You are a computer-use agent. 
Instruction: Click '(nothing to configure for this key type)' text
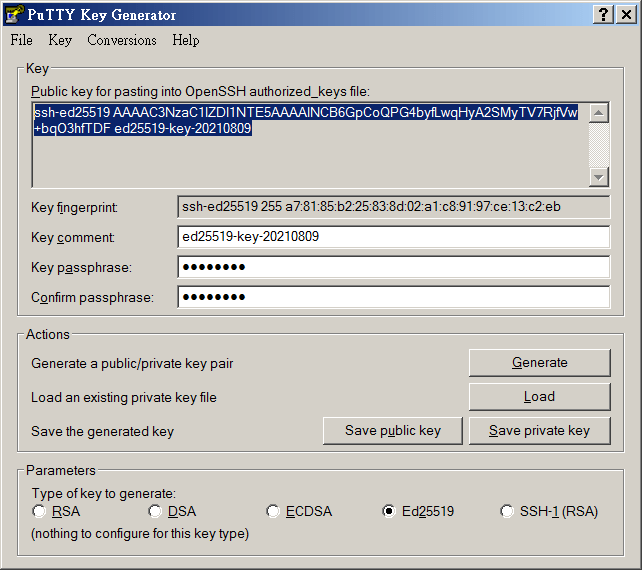coord(140,534)
